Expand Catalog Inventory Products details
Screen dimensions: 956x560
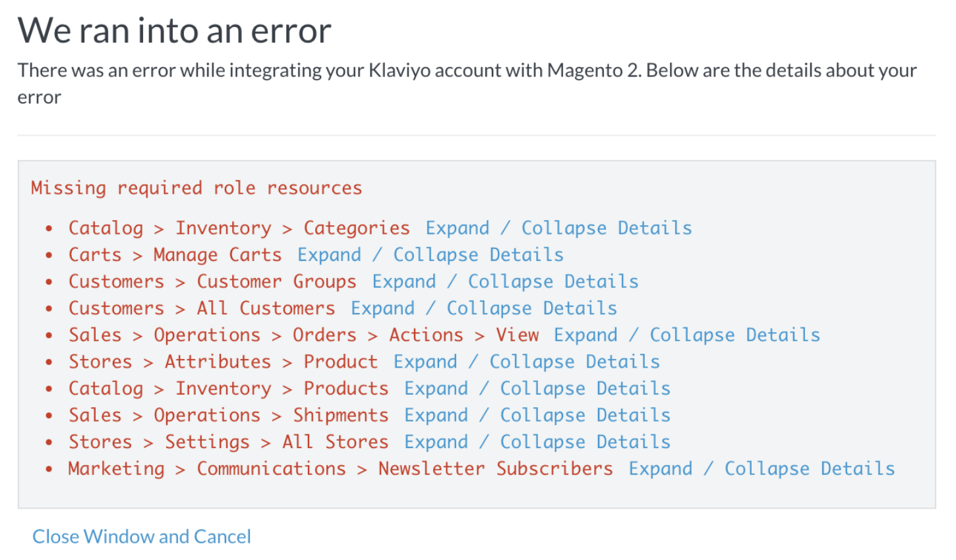[537, 389]
